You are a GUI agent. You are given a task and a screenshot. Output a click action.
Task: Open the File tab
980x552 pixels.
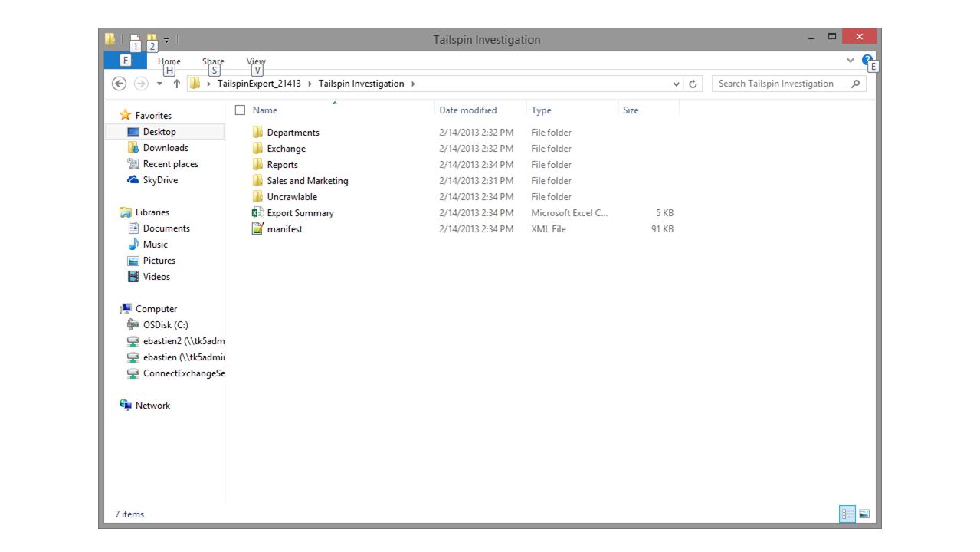[126, 61]
